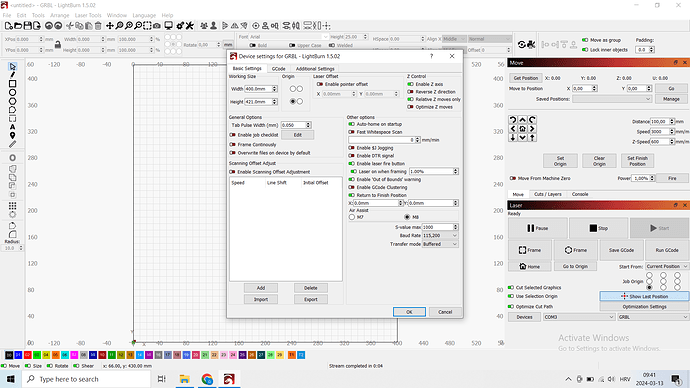
Task: Click OK in Device settings dialog
Action: click(409, 312)
